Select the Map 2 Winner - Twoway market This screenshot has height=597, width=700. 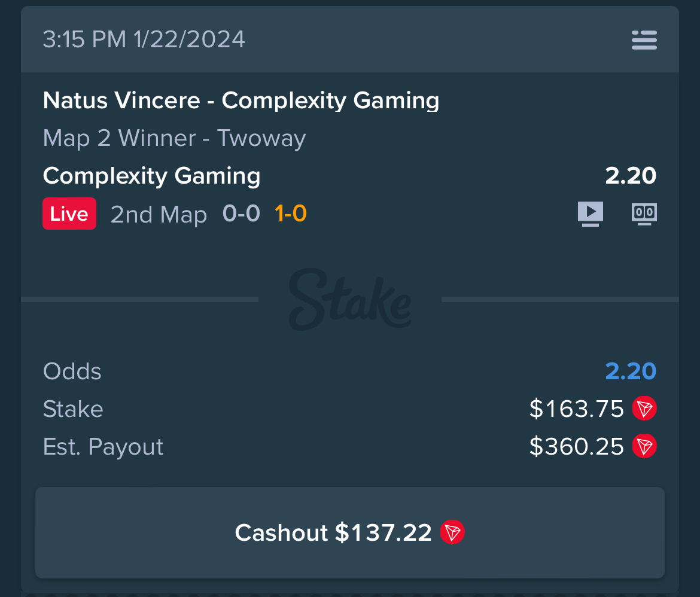click(174, 138)
